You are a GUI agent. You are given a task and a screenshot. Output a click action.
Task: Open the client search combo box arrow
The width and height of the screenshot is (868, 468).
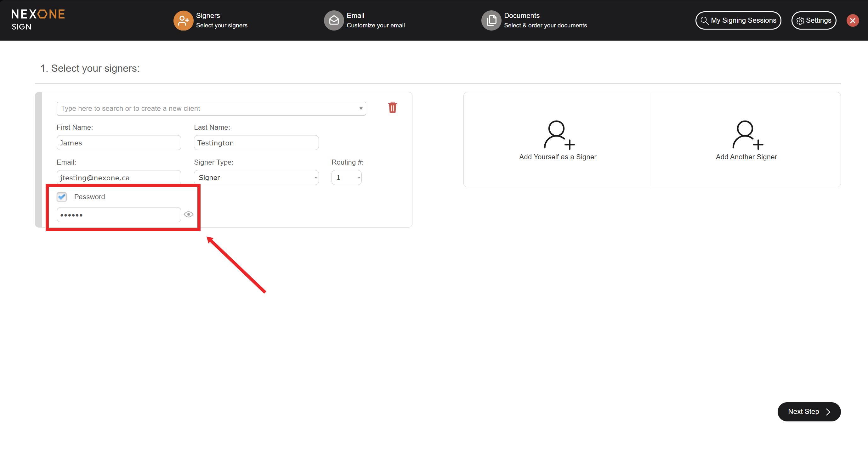coord(360,109)
